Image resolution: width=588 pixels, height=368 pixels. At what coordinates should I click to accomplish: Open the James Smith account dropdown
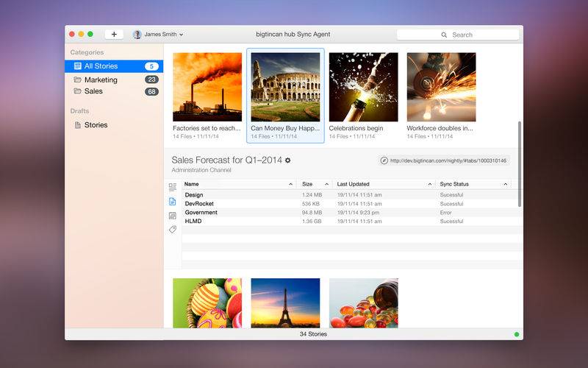click(158, 34)
